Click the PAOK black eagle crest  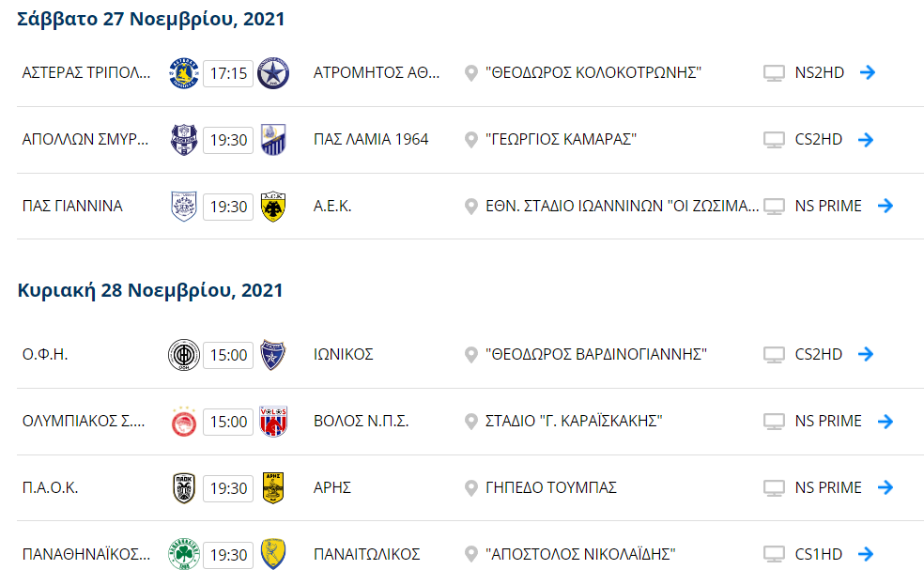pyautogui.click(x=182, y=488)
